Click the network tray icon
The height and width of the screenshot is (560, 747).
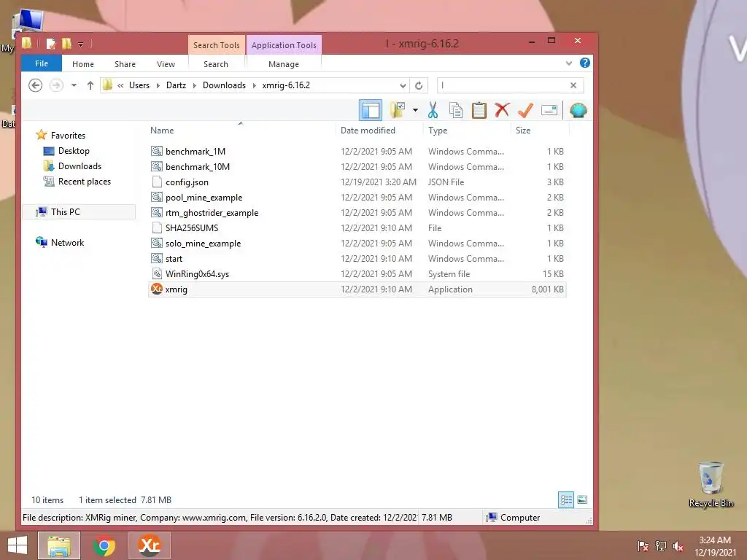[x=661, y=546]
